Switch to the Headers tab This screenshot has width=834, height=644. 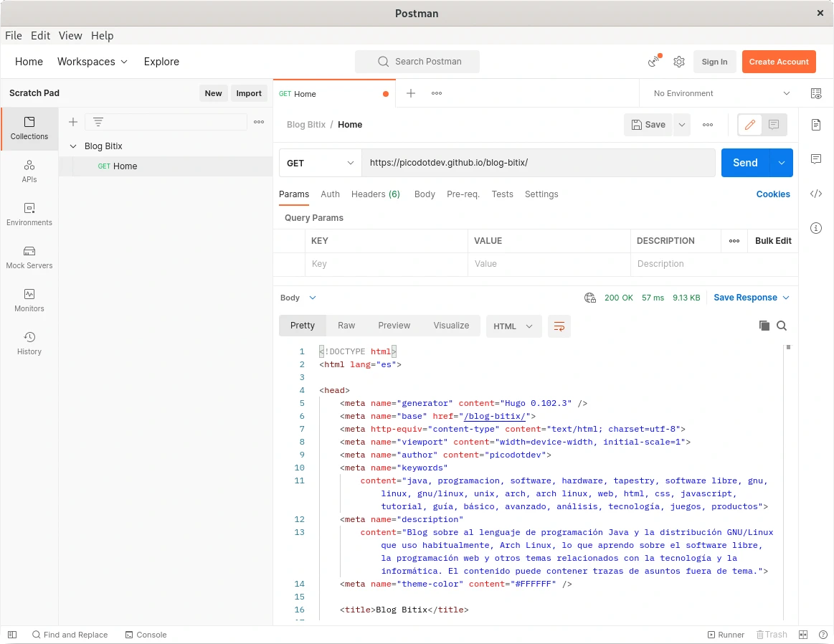coord(375,194)
